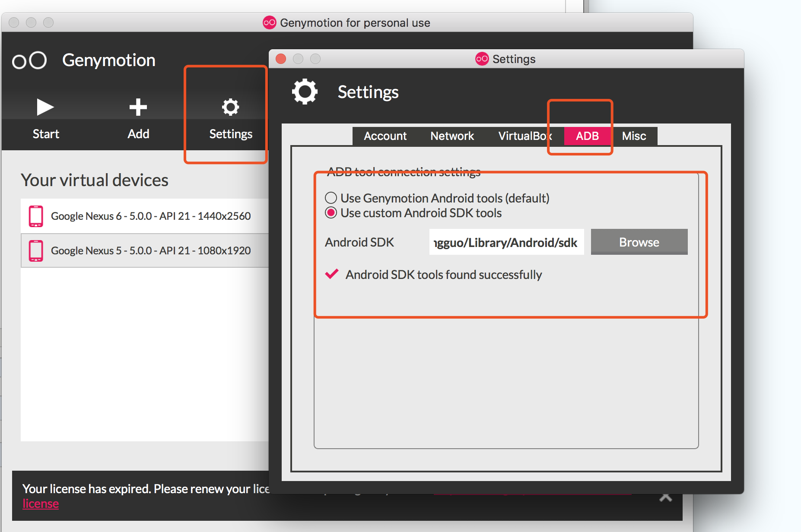Click the Start label in main toolbar
The width and height of the screenshot is (801, 532).
tap(46, 134)
